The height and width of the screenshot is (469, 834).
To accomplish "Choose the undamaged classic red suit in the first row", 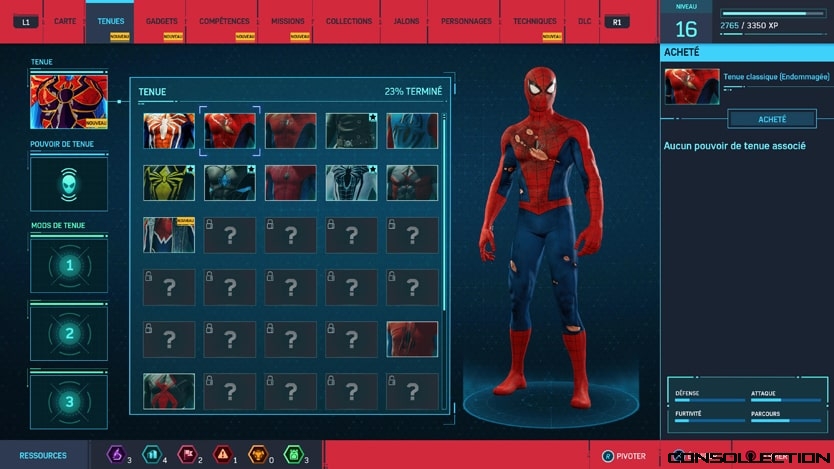I will pos(290,131).
